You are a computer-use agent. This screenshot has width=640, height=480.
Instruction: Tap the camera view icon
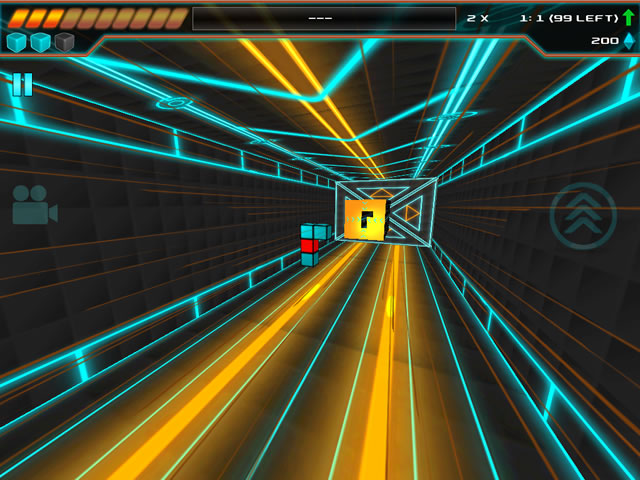pyautogui.click(x=35, y=205)
